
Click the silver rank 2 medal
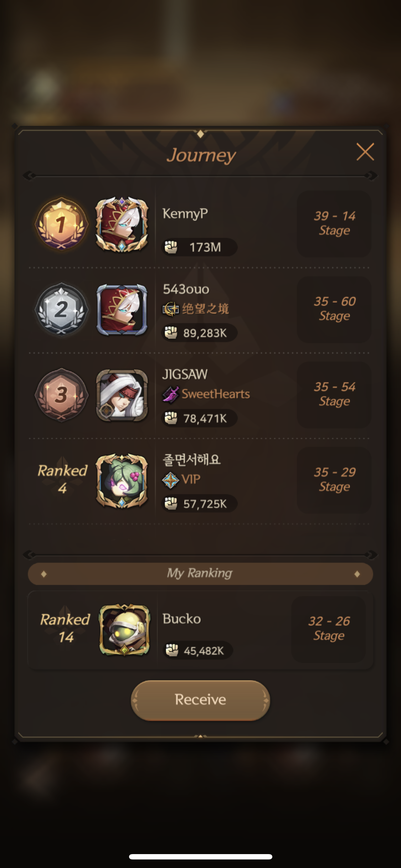(61, 309)
